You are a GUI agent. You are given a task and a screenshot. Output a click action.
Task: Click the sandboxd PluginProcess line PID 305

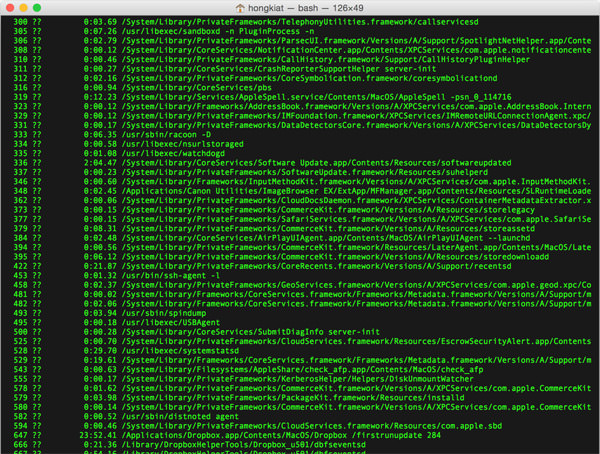pyautogui.click(x=164, y=31)
